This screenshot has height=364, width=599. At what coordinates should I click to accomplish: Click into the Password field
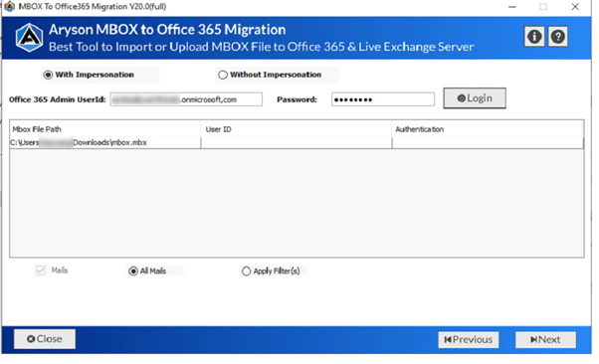coord(383,99)
